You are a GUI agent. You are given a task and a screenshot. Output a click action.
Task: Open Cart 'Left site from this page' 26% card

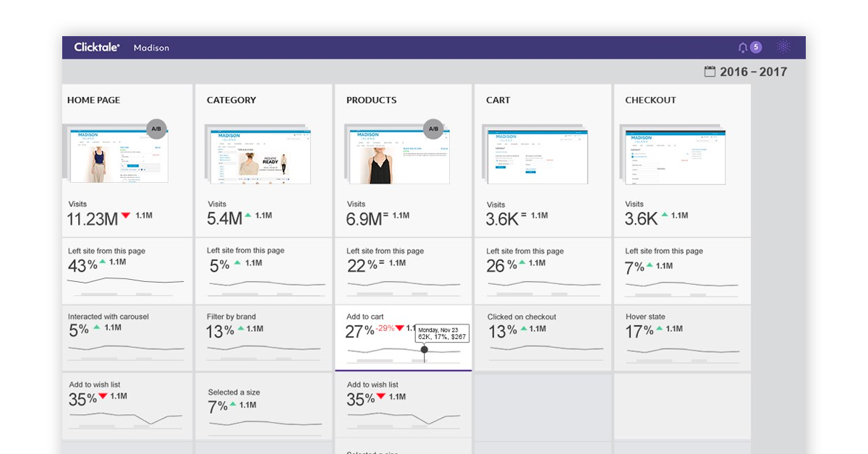tap(542, 270)
